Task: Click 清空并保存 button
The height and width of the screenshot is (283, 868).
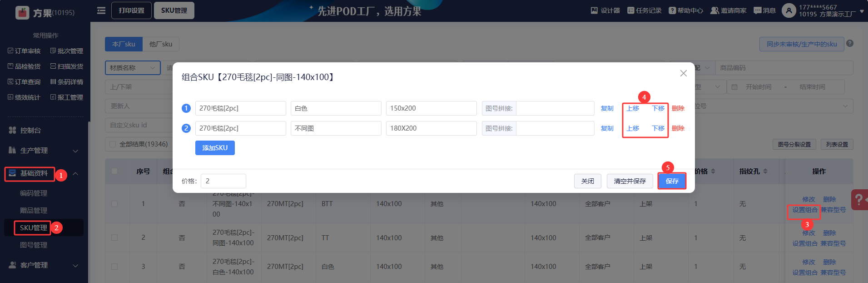Action: point(630,181)
